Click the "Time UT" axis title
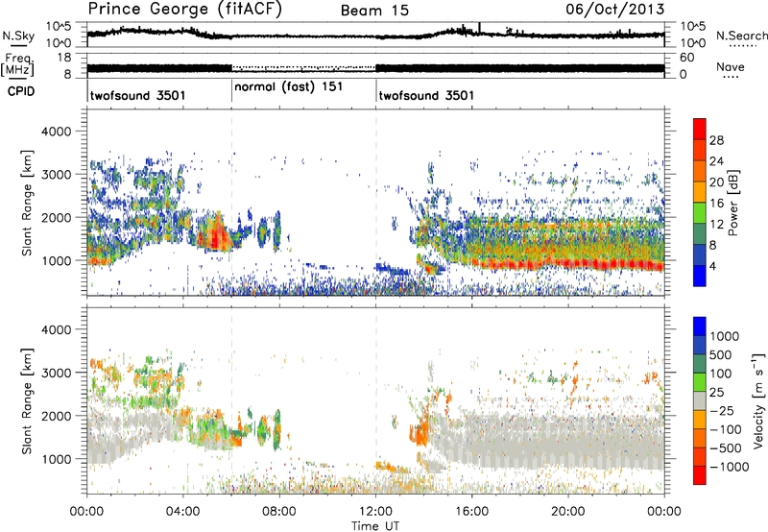 click(375, 525)
